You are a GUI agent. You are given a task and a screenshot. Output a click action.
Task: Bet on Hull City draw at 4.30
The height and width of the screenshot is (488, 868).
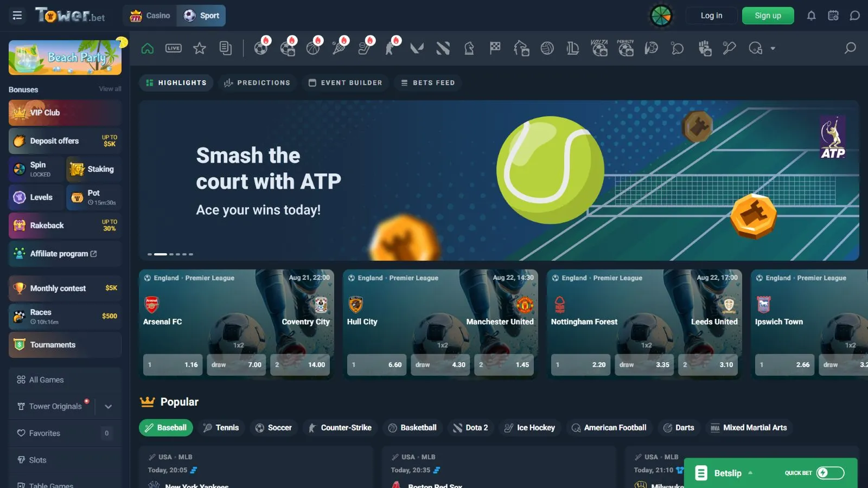(x=440, y=365)
